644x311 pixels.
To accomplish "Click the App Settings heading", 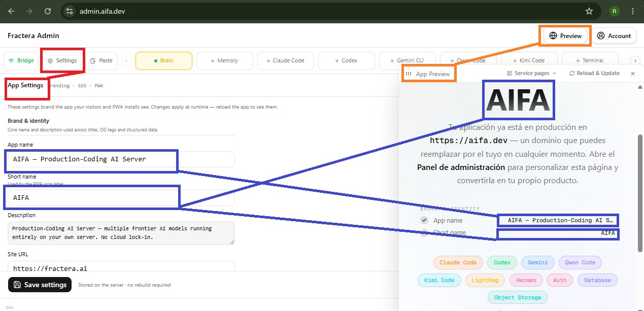I will tap(25, 85).
